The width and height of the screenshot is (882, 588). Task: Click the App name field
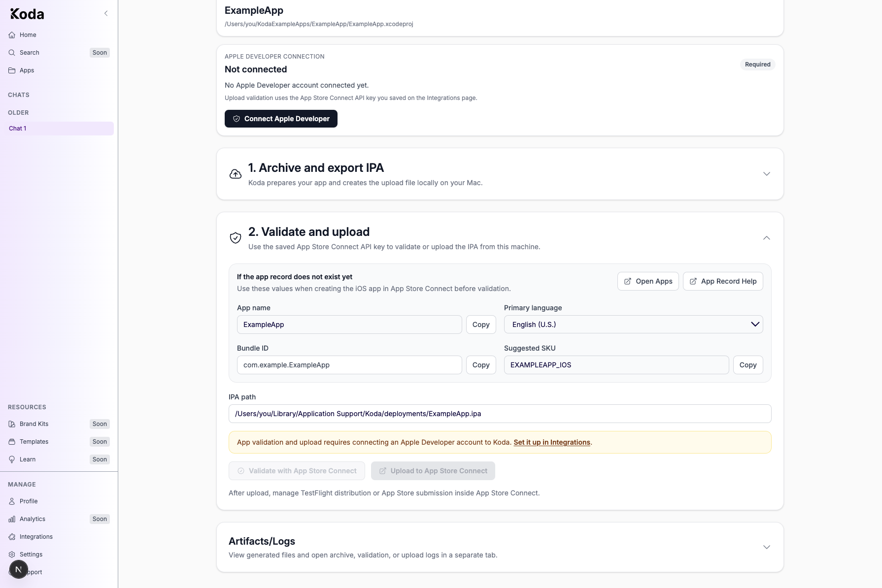click(349, 325)
